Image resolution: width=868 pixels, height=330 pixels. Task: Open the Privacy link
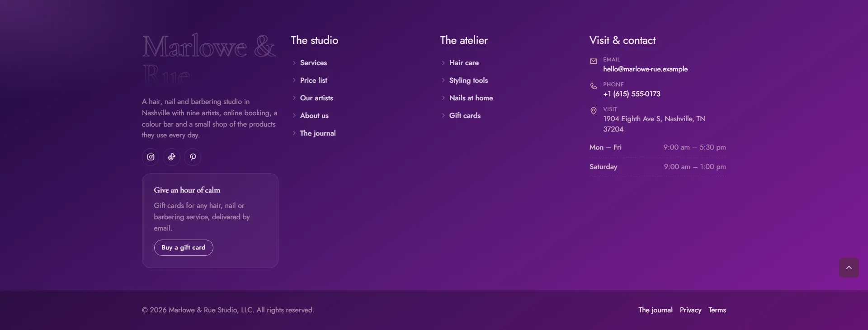690,310
